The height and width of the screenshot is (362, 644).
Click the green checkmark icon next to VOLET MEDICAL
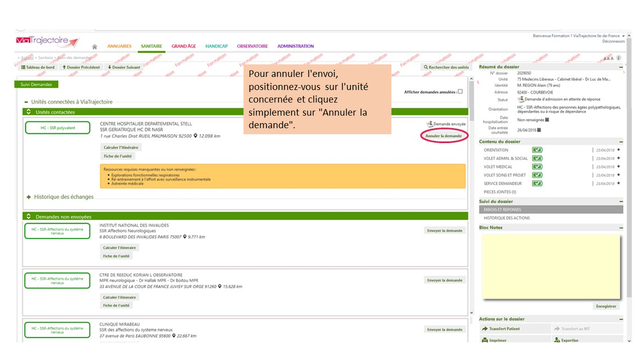(x=537, y=166)
